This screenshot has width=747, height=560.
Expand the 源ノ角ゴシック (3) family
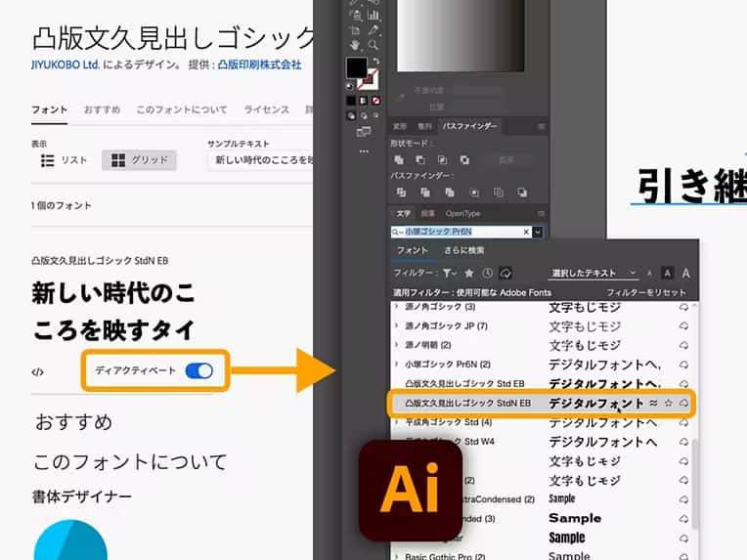pos(396,307)
